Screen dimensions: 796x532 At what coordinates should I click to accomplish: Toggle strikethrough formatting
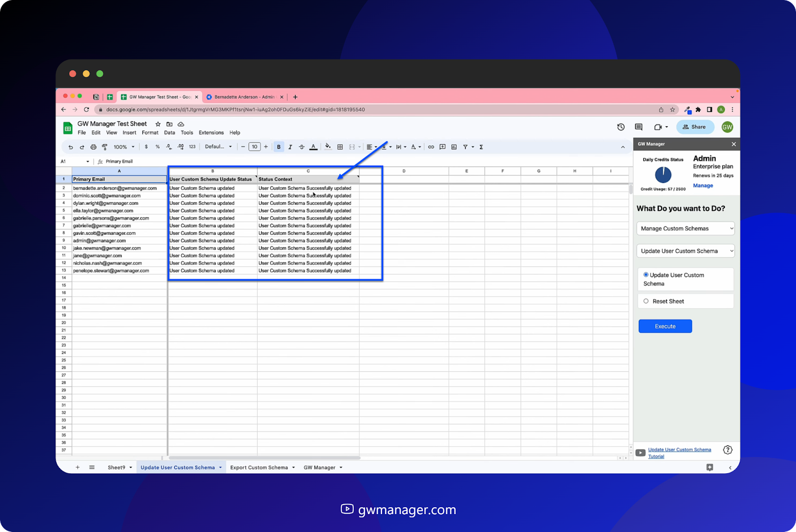[301, 147]
